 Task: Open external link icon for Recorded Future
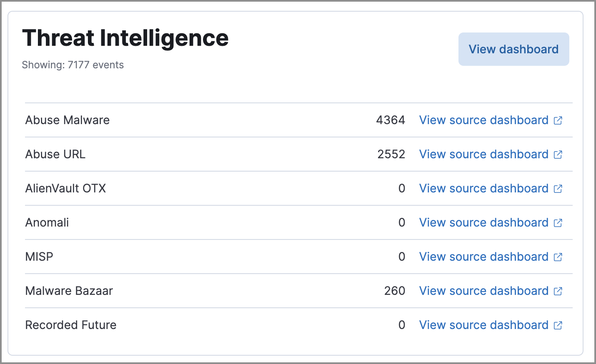[558, 325]
